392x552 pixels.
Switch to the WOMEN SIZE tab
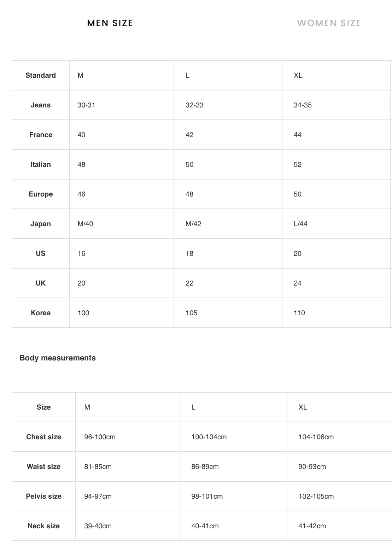(x=329, y=23)
